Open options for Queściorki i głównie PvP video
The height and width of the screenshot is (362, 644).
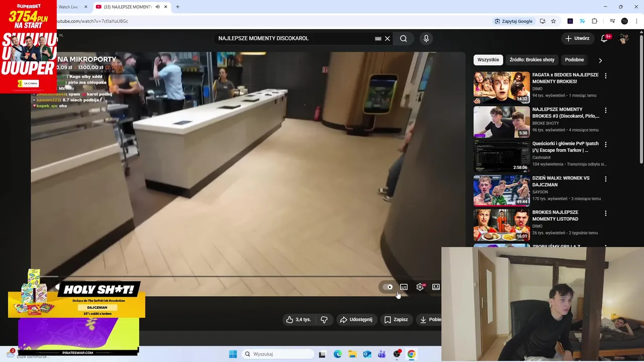[606, 144]
